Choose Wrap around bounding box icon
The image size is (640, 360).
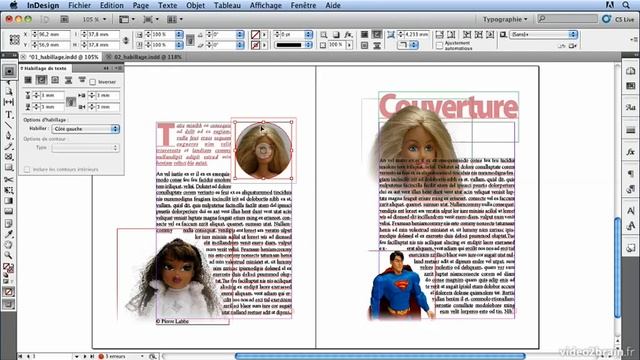click(x=41, y=80)
